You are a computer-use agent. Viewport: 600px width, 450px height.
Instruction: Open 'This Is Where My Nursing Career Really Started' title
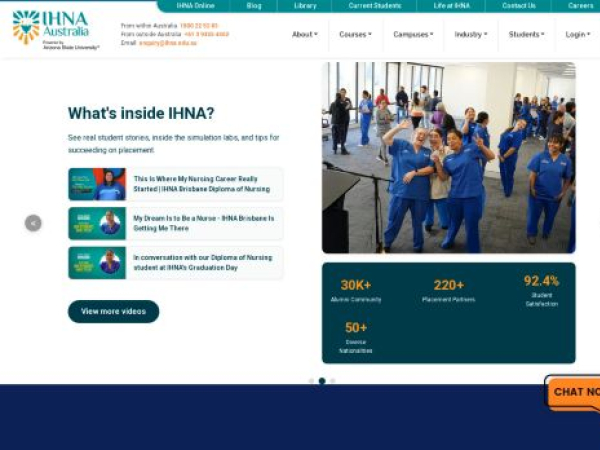tap(202, 184)
